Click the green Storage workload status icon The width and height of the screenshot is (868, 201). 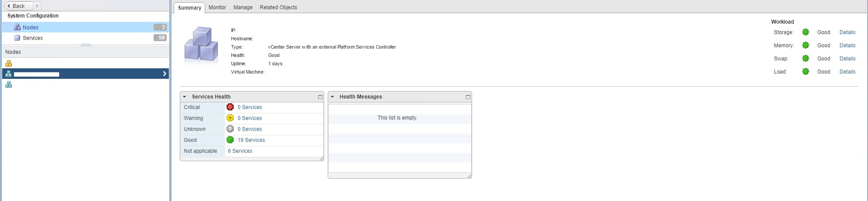point(805,32)
